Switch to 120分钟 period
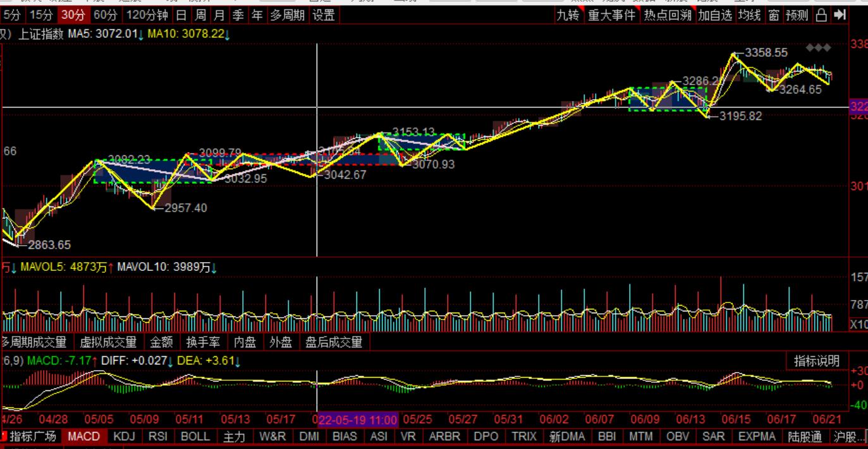This screenshot has height=449, width=868. [146, 15]
